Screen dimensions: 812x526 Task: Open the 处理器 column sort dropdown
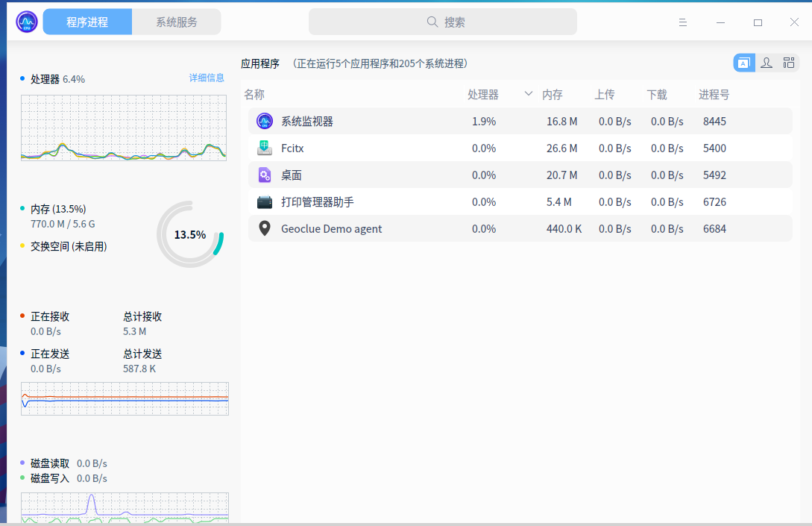tap(528, 95)
